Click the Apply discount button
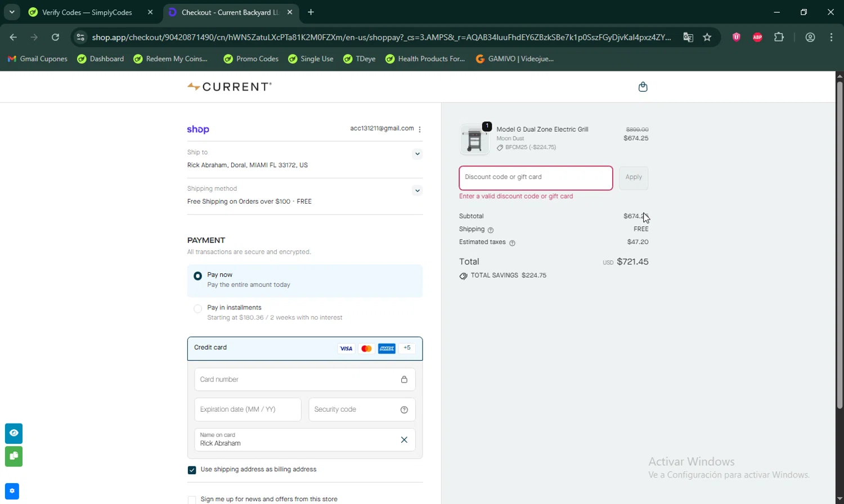This screenshot has width=844, height=504. (634, 178)
